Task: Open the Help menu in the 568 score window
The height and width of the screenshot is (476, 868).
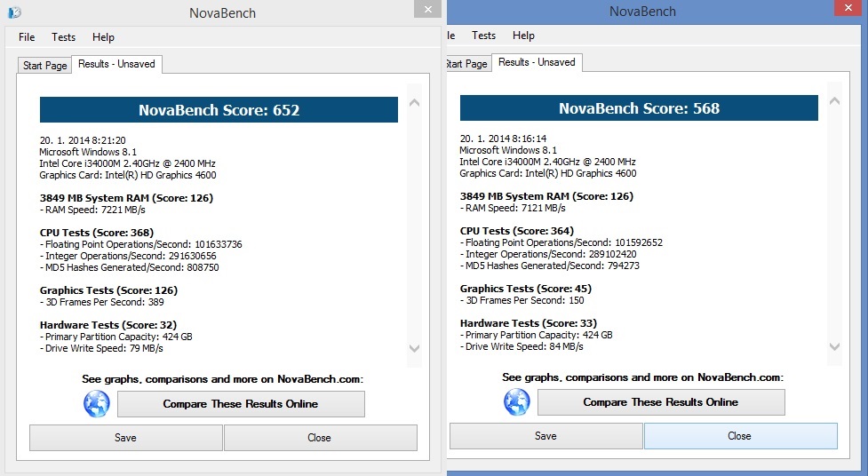Action: tap(523, 36)
